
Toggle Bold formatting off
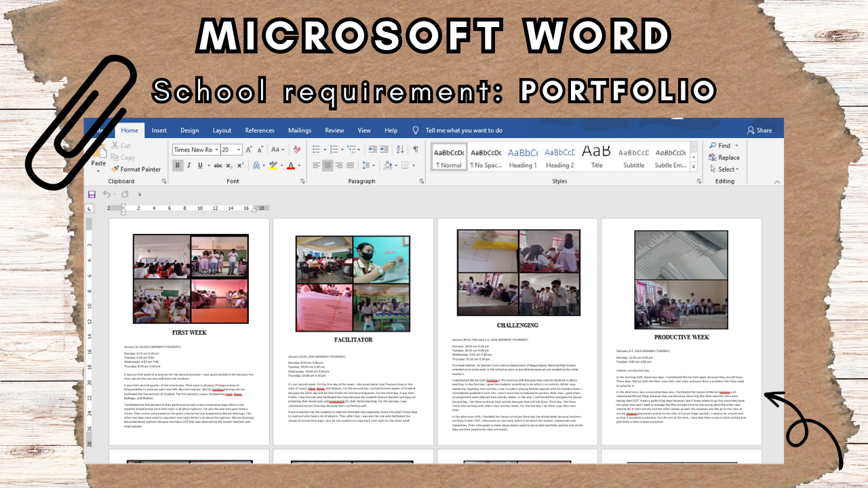(x=178, y=165)
